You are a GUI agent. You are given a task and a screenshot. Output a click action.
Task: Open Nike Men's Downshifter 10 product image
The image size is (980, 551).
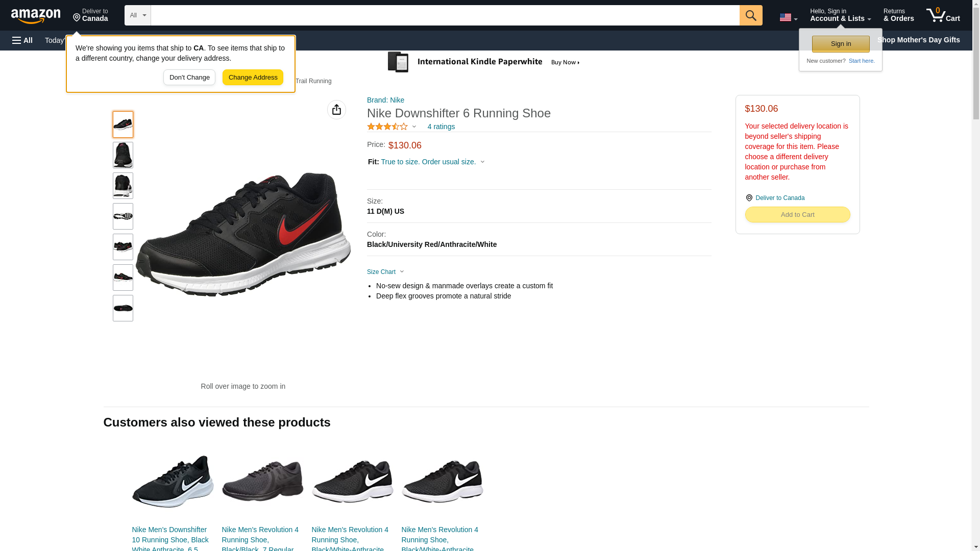coord(173,481)
